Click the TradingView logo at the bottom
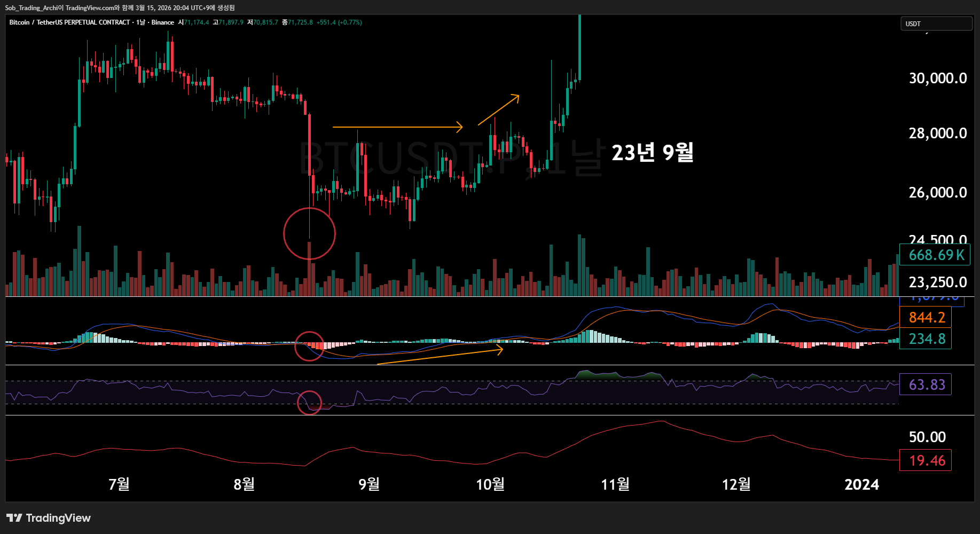The image size is (980, 534). pyautogui.click(x=49, y=518)
